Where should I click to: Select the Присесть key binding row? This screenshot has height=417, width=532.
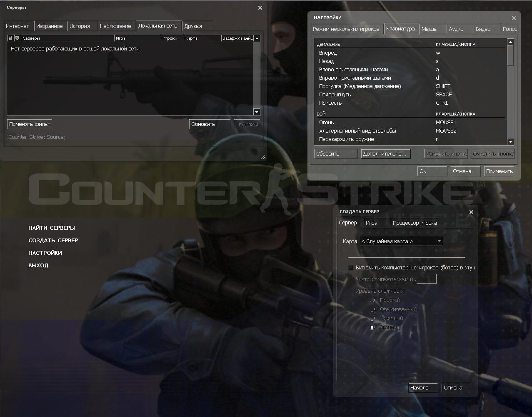click(x=410, y=103)
